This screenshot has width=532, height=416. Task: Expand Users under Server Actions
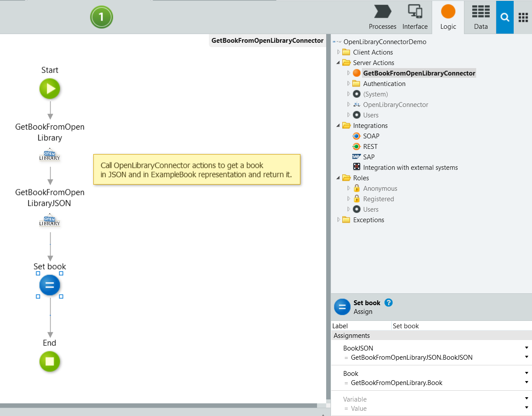click(348, 115)
